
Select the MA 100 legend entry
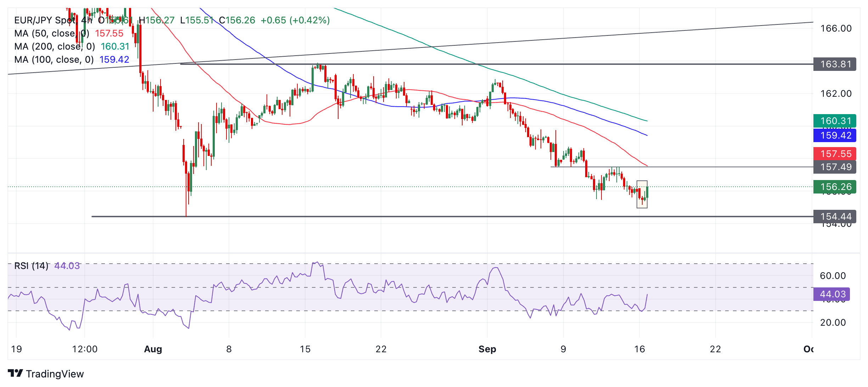click(72, 60)
